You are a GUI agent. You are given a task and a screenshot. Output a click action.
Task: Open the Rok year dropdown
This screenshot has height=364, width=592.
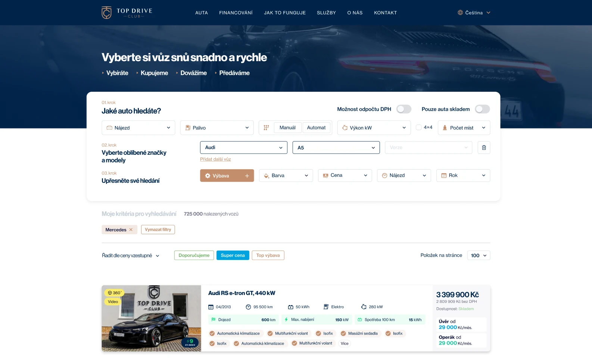coord(463,176)
